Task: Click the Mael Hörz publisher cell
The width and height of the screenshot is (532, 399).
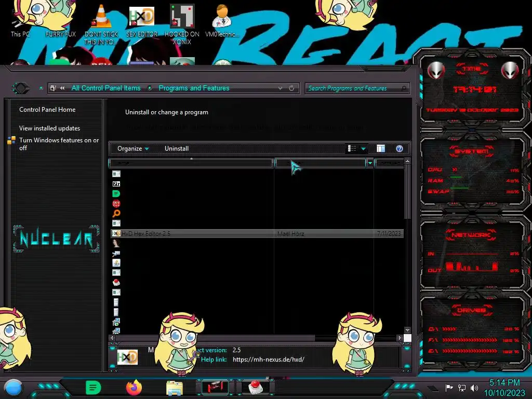Action: pos(291,233)
